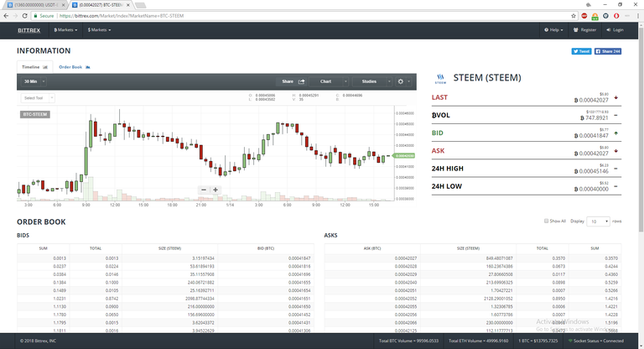
Task: Open a new browser tab
Action: pos(140,5)
